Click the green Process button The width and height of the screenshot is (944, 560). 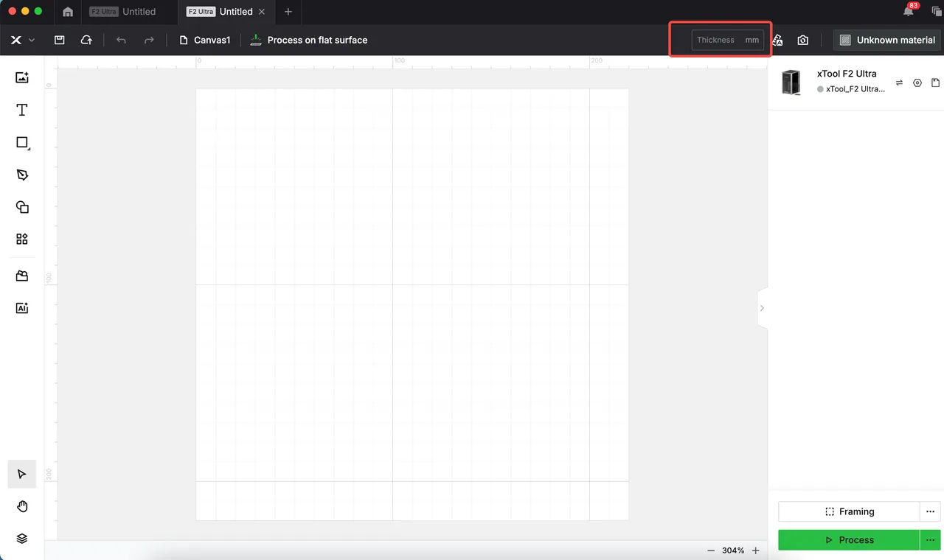coord(849,540)
